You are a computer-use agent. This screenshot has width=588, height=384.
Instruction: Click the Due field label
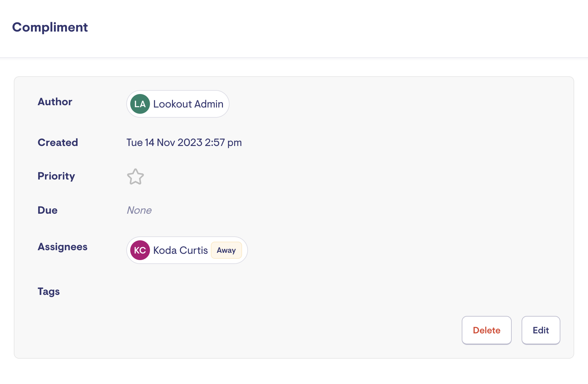[48, 210]
